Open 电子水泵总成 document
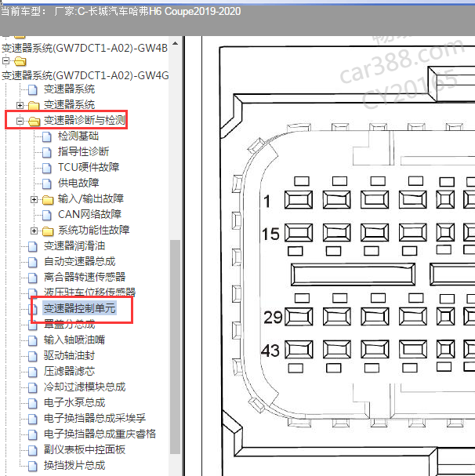The image size is (475, 476). pos(74,403)
